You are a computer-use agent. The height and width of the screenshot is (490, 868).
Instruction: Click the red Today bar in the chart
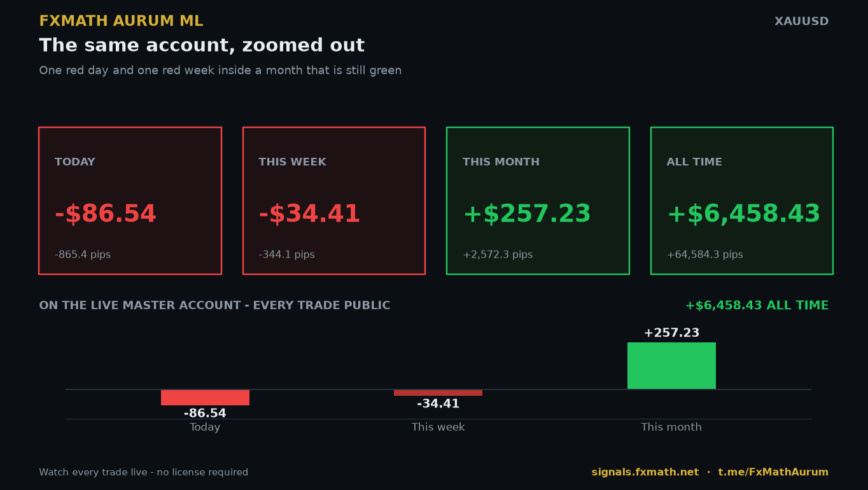pyautogui.click(x=205, y=398)
